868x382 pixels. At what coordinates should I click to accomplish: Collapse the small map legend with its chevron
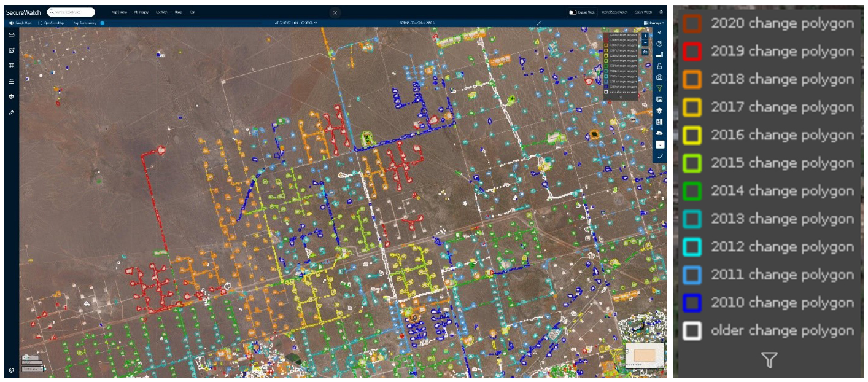tap(621, 97)
